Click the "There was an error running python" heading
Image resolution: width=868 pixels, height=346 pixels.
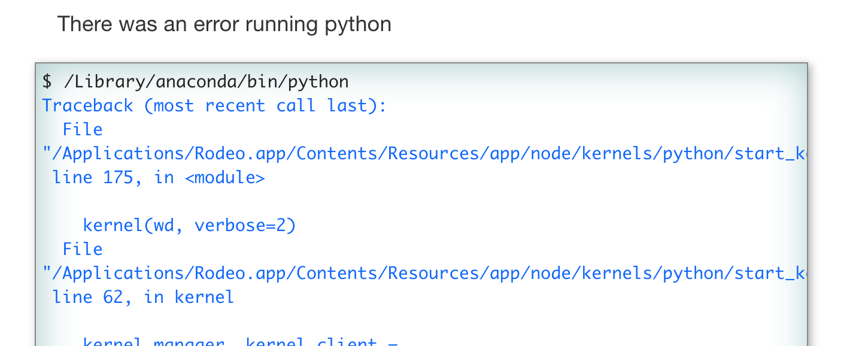[224, 25]
